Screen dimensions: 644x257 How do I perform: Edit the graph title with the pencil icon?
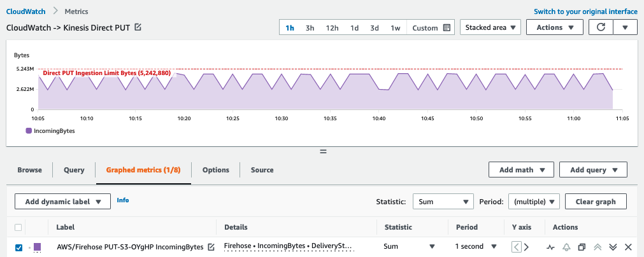[x=138, y=28]
